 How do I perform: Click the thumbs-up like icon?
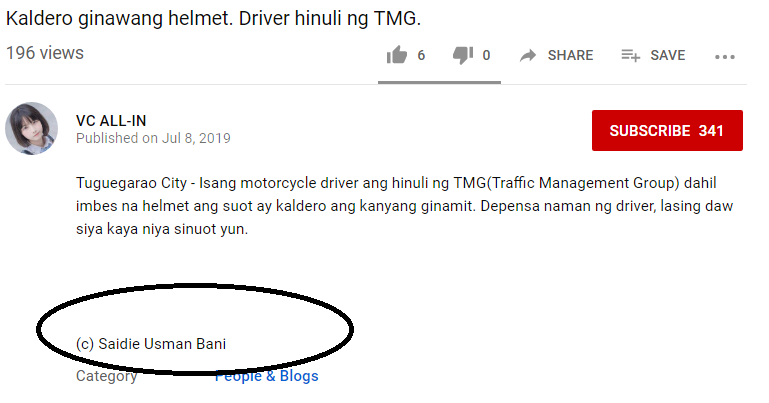[397, 55]
